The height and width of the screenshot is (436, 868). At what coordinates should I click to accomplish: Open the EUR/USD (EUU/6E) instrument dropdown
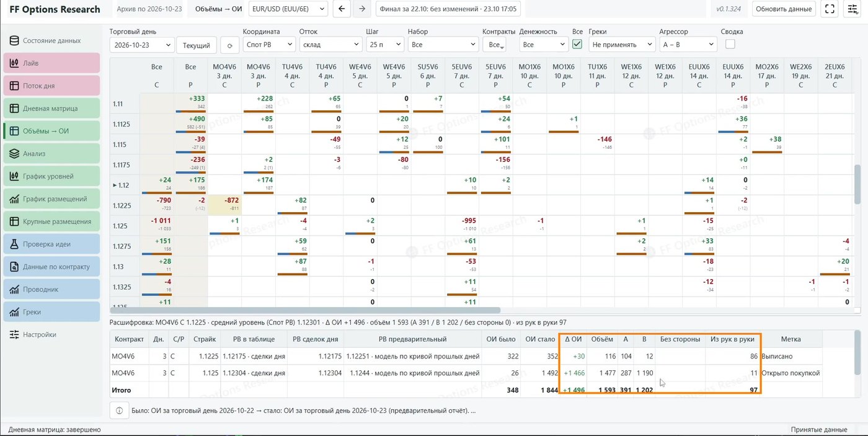coord(288,9)
